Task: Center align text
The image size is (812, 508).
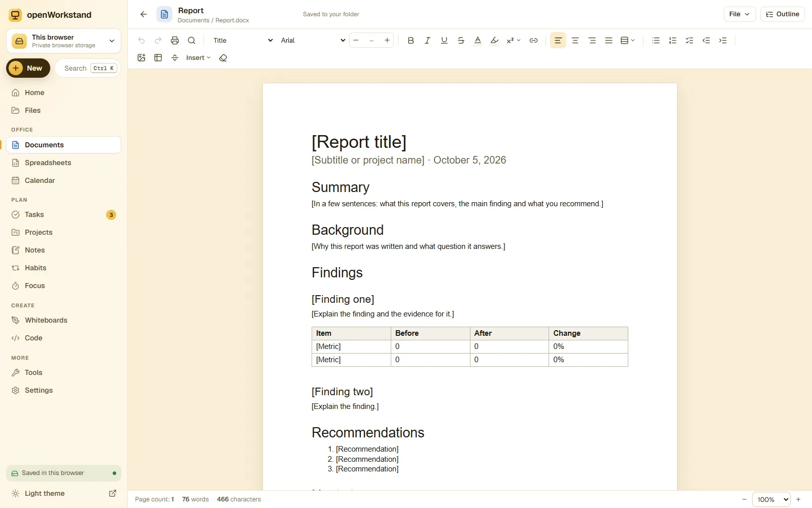Action: coord(575,41)
